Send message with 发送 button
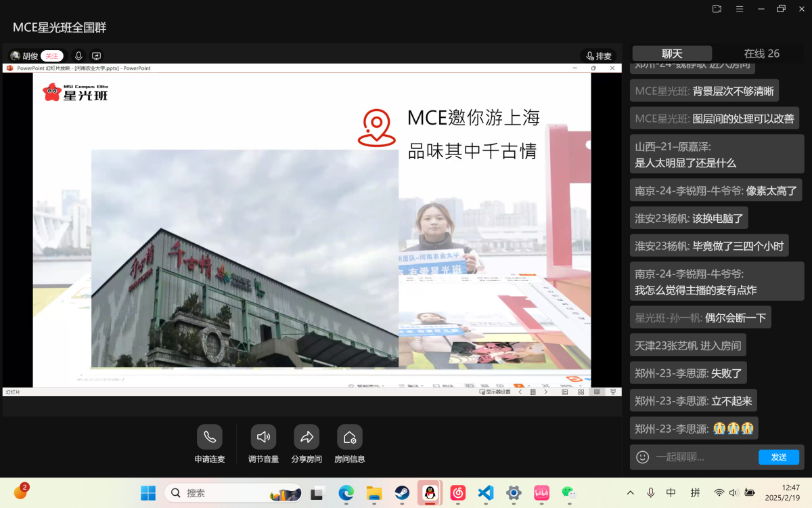812x508 pixels. (x=779, y=457)
